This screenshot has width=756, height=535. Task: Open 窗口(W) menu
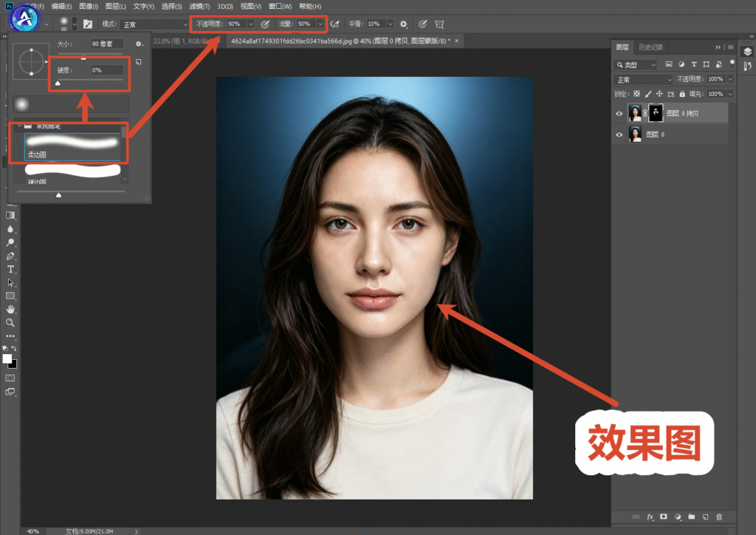(x=280, y=6)
